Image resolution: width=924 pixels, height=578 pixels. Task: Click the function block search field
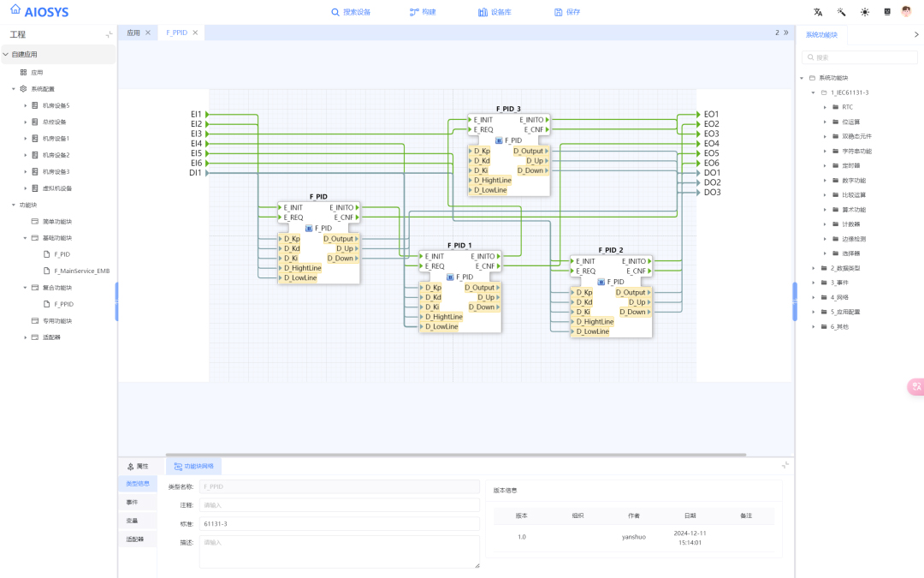pyautogui.click(x=860, y=57)
